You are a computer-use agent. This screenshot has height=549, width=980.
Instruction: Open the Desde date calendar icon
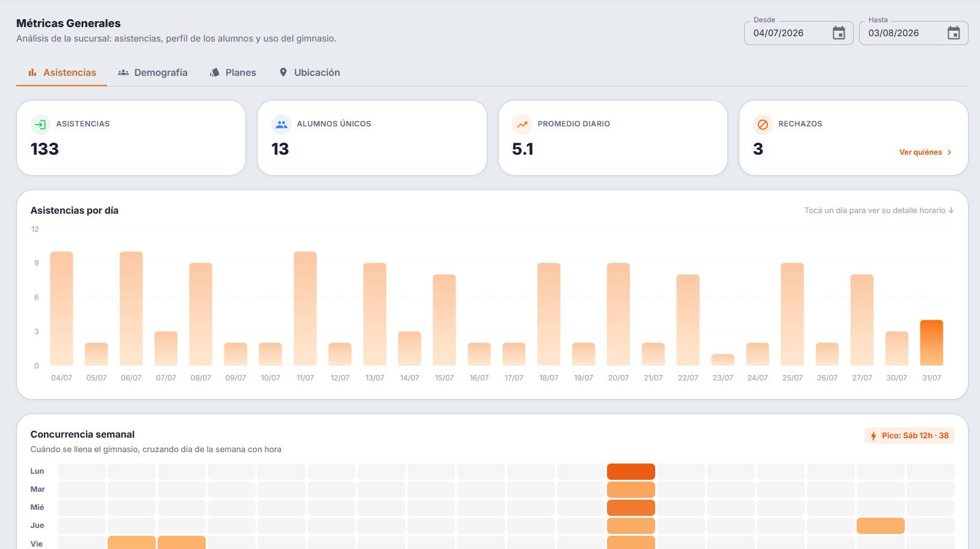(839, 33)
